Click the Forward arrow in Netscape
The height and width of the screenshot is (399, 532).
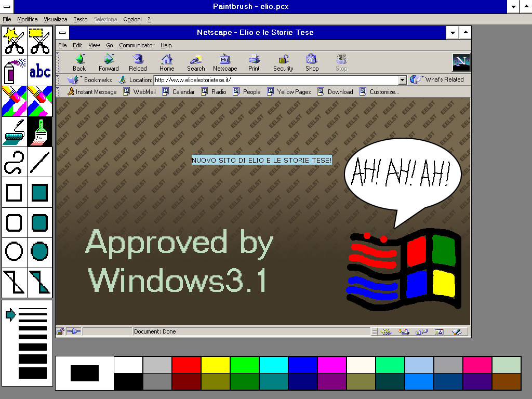click(109, 63)
